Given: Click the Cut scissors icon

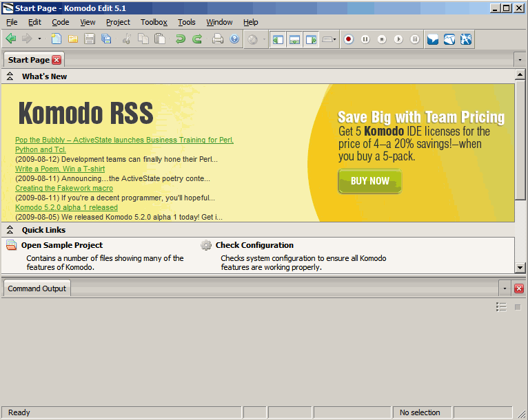Looking at the screenshot, I should pyautogui.click(x=127, y=39).
